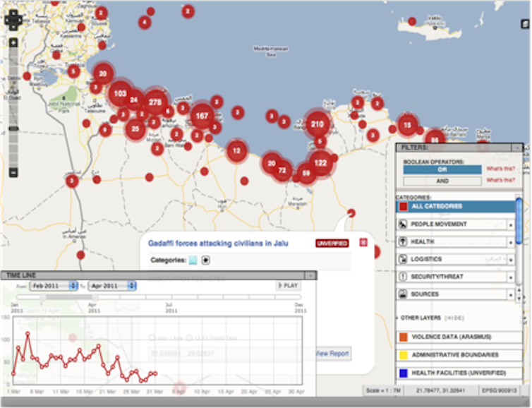
Task: Click the cluster marker labeled 278
Action: (155, 102)
